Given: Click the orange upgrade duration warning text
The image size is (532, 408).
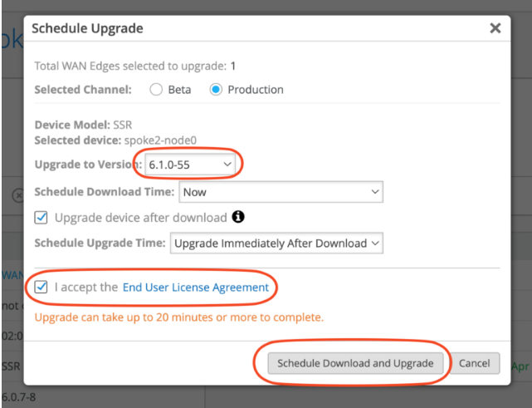Looking at the screenshot, I should click(179, 317).
